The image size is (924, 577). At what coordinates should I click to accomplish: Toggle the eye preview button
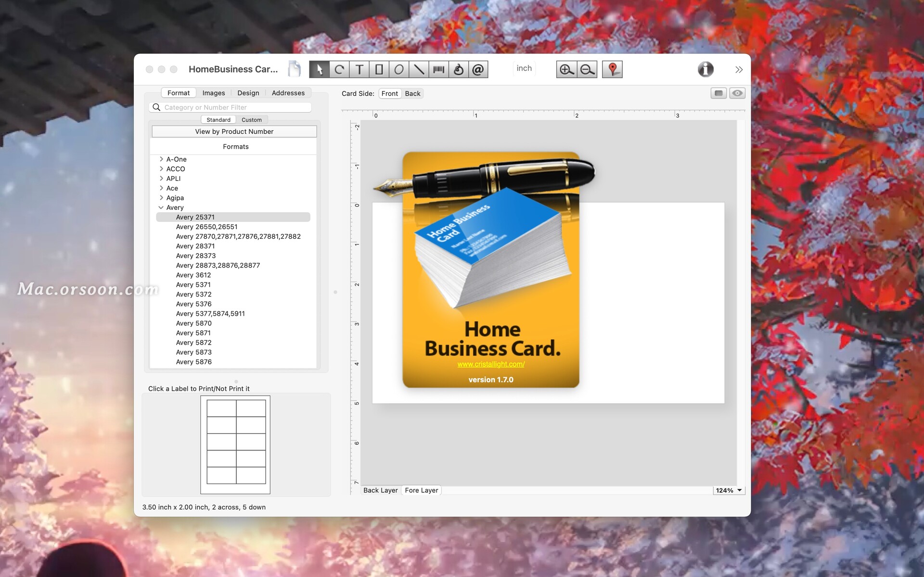click(737, 93)
